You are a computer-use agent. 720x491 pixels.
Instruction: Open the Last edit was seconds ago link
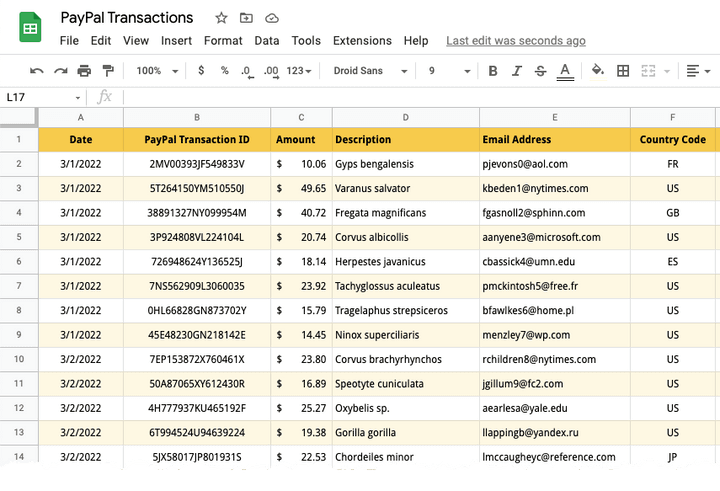click(516, 41)
